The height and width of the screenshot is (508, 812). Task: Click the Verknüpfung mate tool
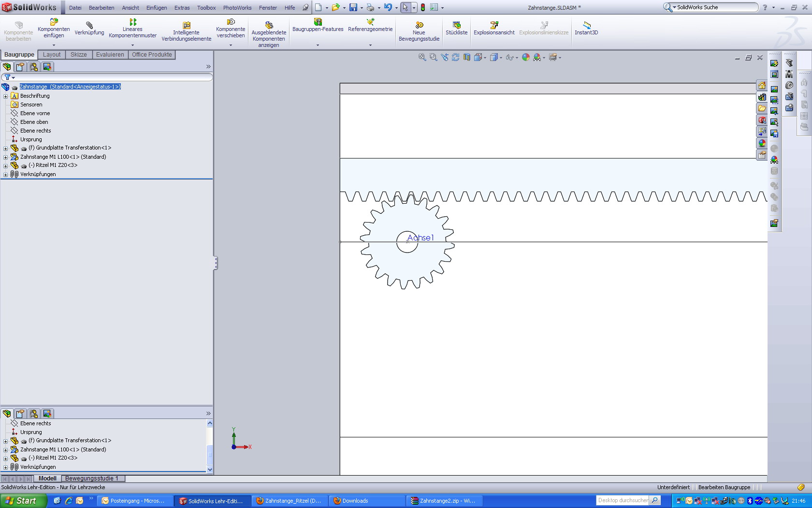click(x=89, y=28)
